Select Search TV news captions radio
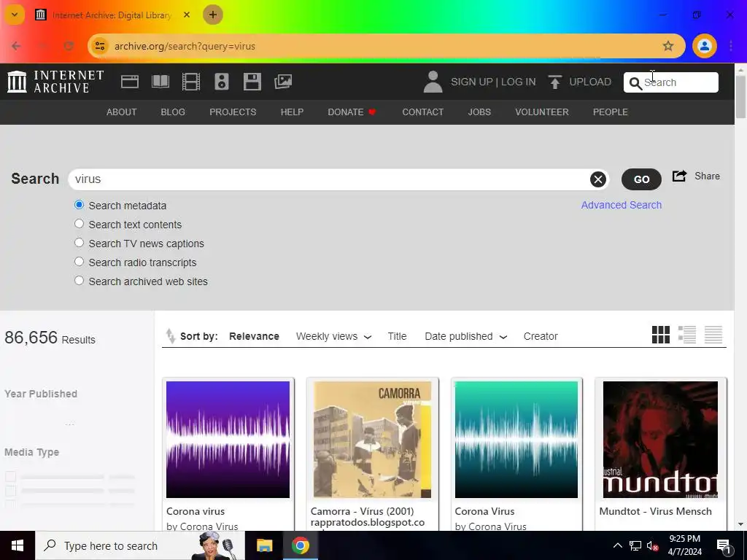747x560 pixels. (x=79, y=243)
